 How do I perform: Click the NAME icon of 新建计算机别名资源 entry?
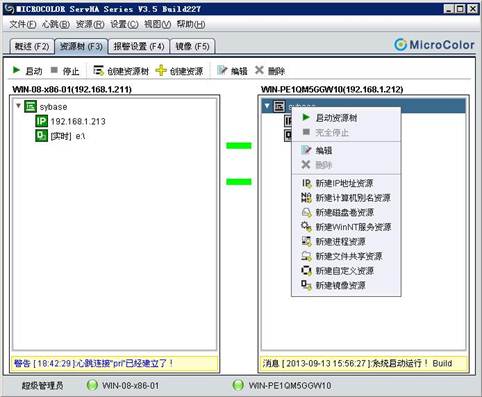[306, 197]
